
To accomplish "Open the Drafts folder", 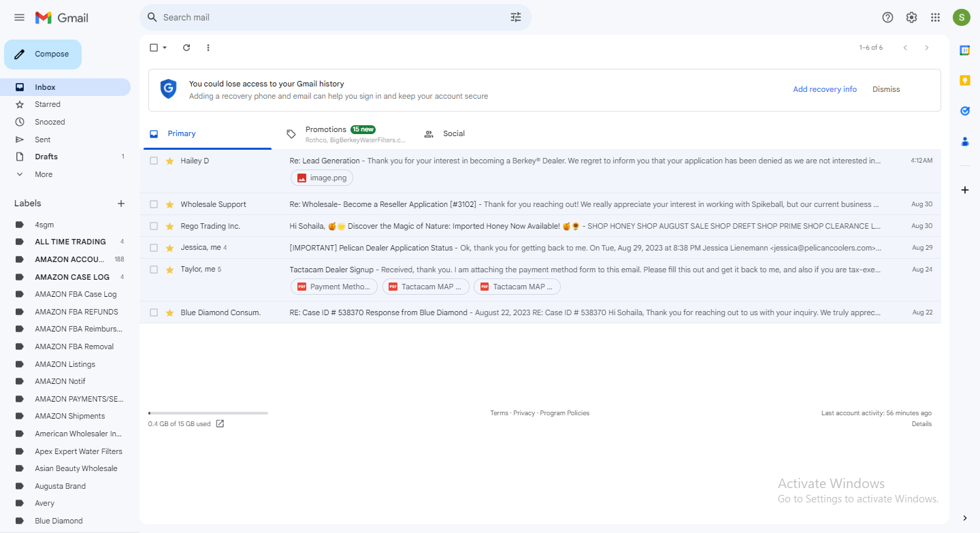I will click(x=65, y=157).
